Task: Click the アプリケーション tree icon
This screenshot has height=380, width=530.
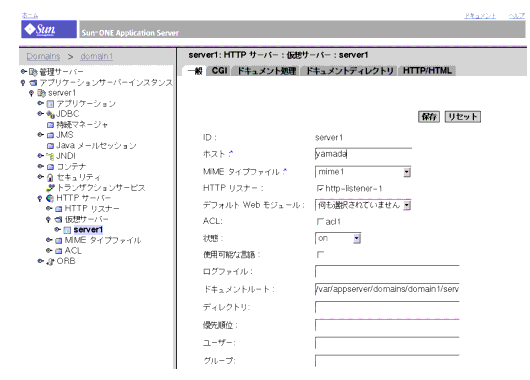Action: [50, 104]
